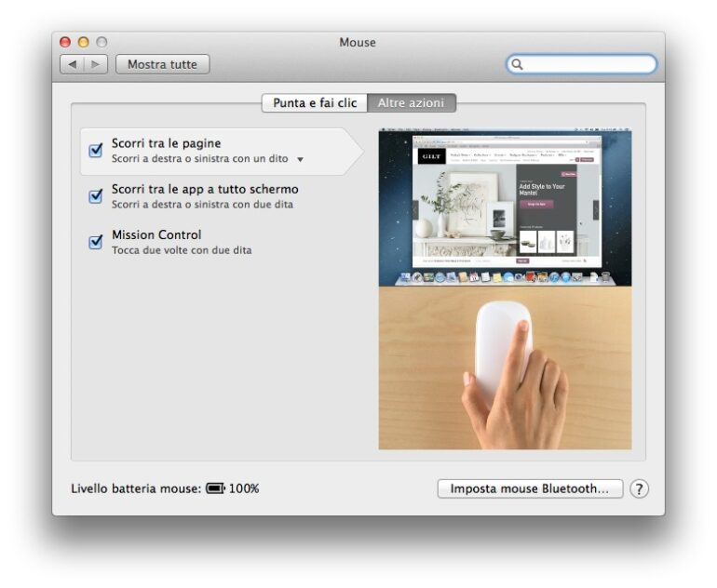717x588 pixels.
Task: Click the forward navigation arrow
Action: click(96, 64)
